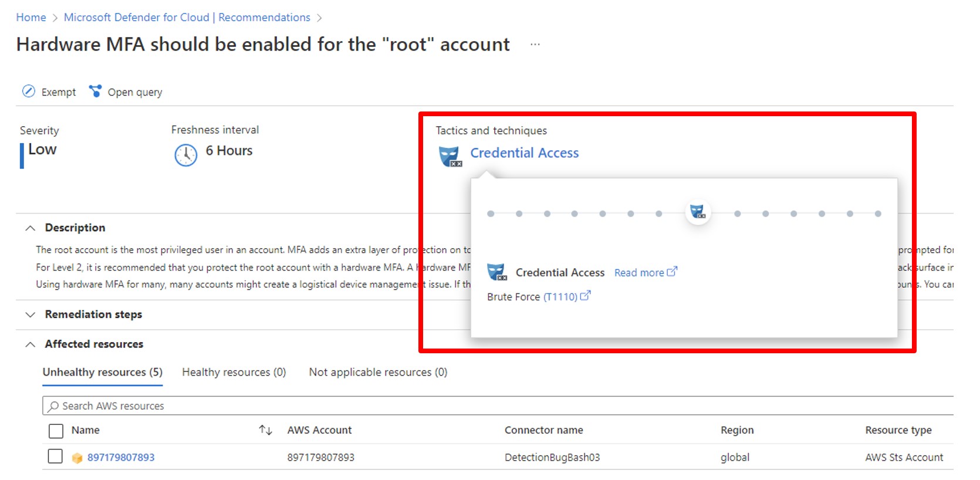
Task: Click the 'global' region cell
Action: click(x=735, y=457)
